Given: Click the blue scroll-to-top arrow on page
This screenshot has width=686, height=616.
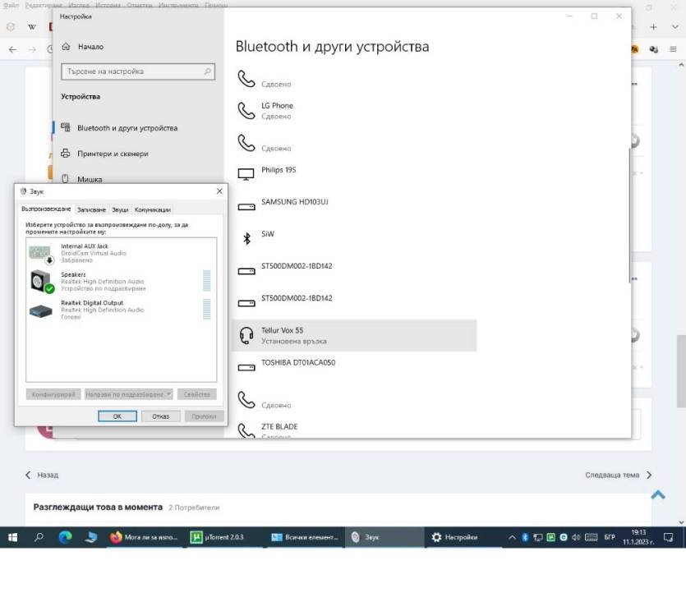Looking at the screenshot, I should coord(658,494).
